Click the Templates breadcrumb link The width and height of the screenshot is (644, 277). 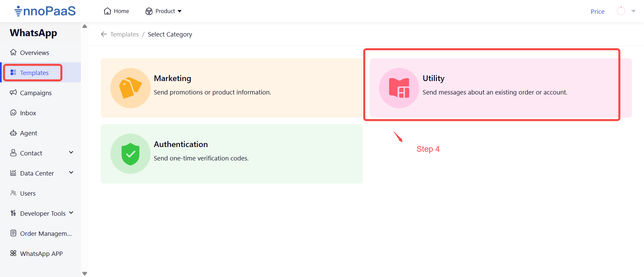click(124, 34)
